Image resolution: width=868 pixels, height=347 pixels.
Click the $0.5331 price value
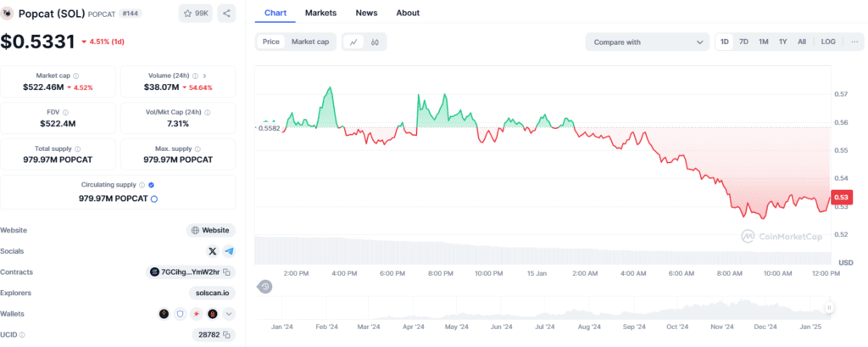37,42
